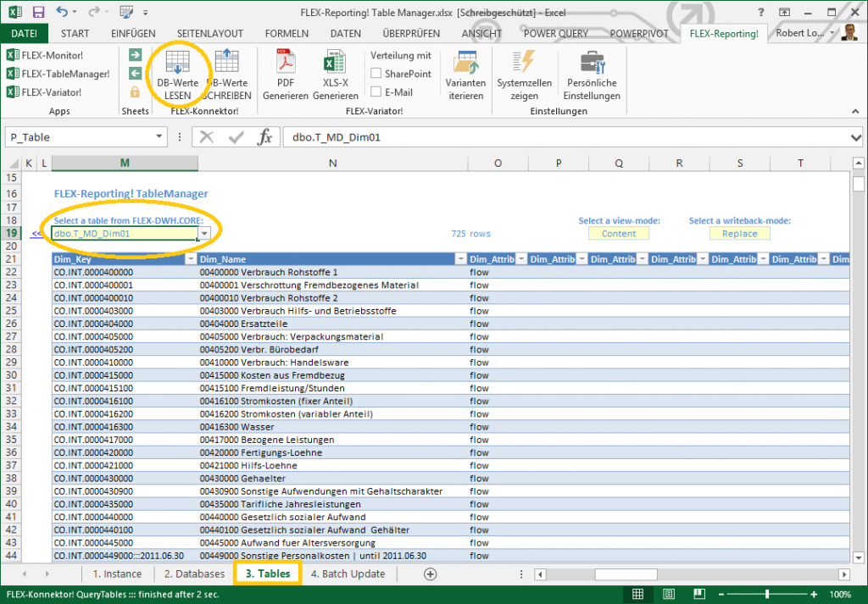Open the table selection dropdown dbo.T_MD_Dim01
The width and height of the screenshot is (868, 604).
click(x=204, y=234)
